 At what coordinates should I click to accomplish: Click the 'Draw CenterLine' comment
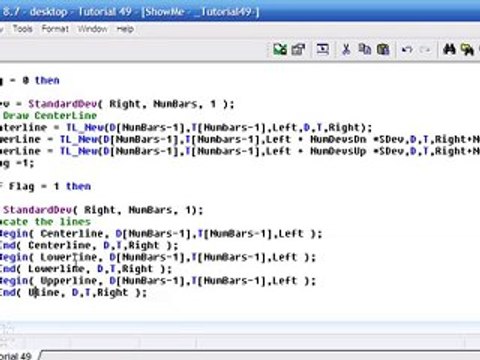[50, 116]
